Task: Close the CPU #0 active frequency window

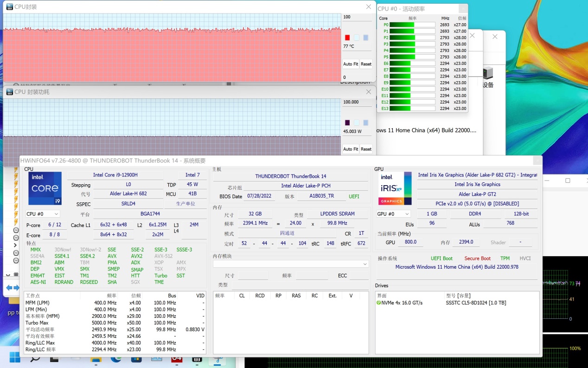Action: coord(463,9)
